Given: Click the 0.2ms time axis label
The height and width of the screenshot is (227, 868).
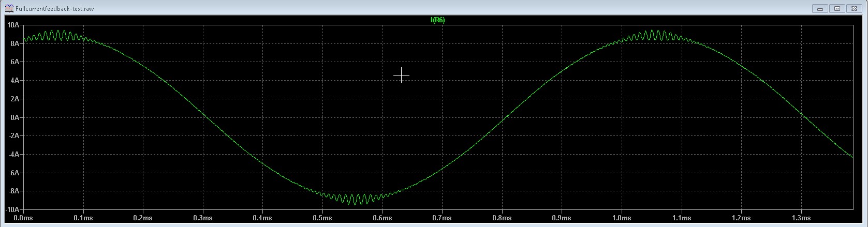Looking at the screenshot, I should coord(143,218).
